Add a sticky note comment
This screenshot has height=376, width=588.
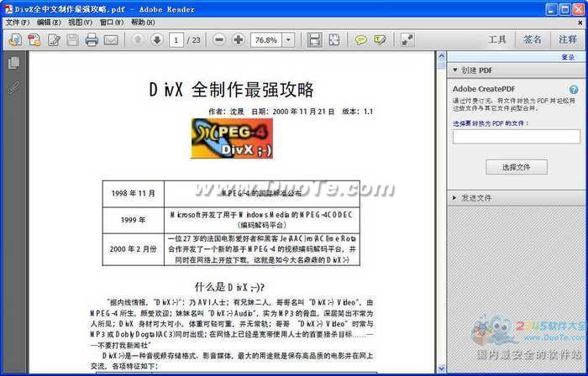360,39
